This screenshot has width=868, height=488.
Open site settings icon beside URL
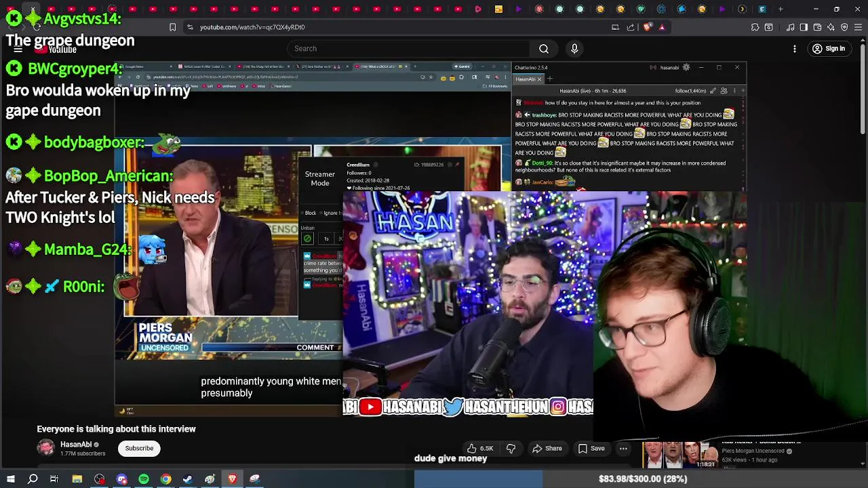coord(190,27)
